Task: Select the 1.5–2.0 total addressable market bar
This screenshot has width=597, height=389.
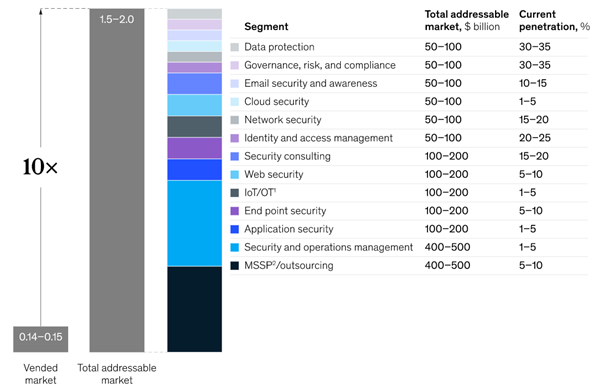Action: [x=117, y=180]
